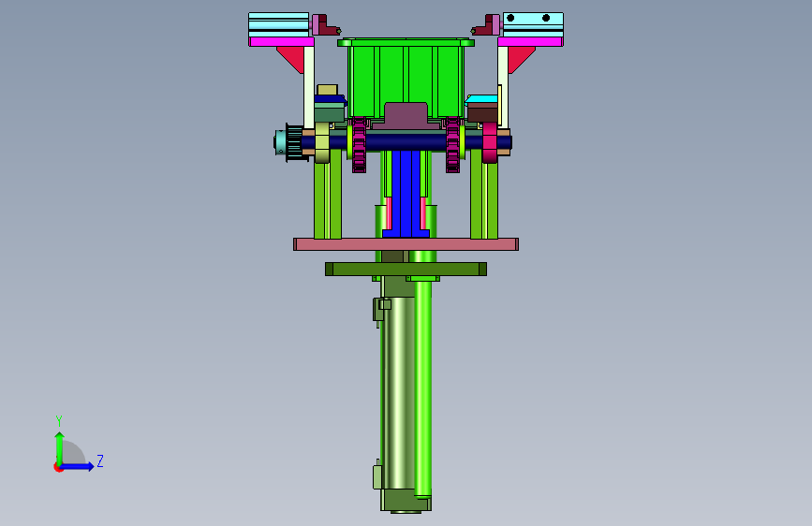Select the dark olive plate beneath the pink plate
Screen dimensions: 812x526
[x=406, y=269]
